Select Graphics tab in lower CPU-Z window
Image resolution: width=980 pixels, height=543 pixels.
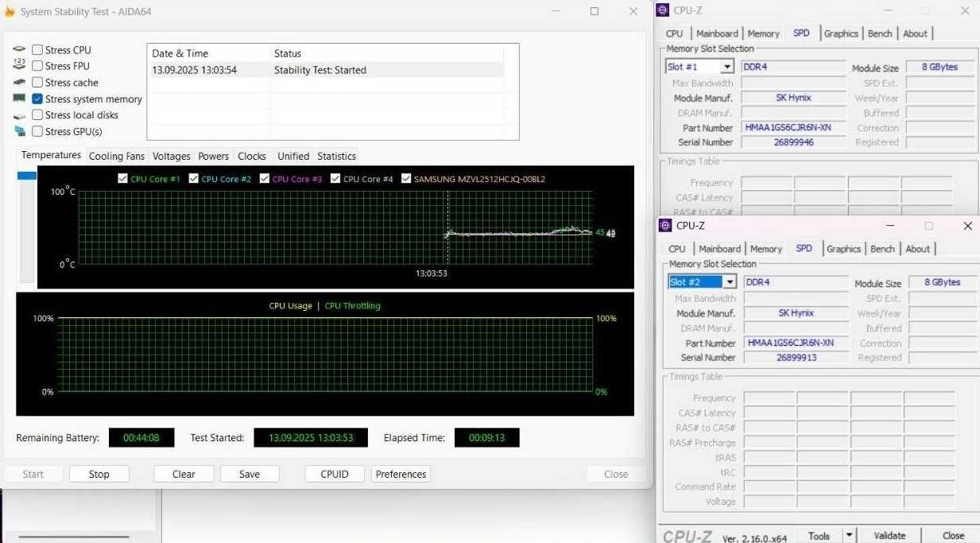pos(843,249)
